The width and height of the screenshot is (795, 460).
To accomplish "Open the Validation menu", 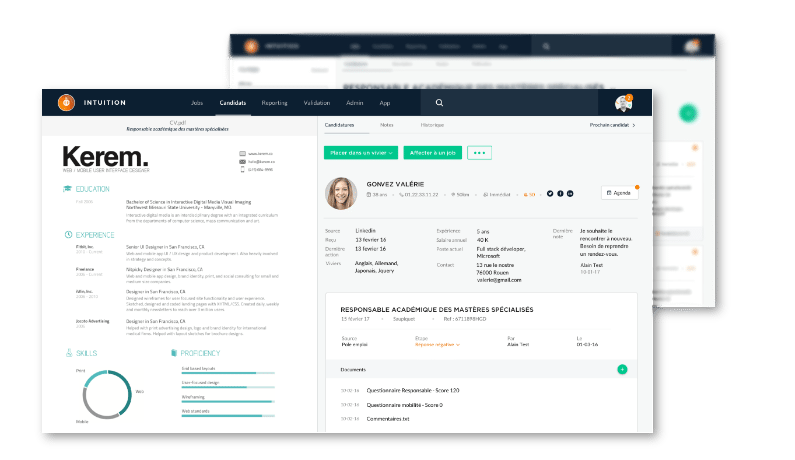I will (317, 103).
